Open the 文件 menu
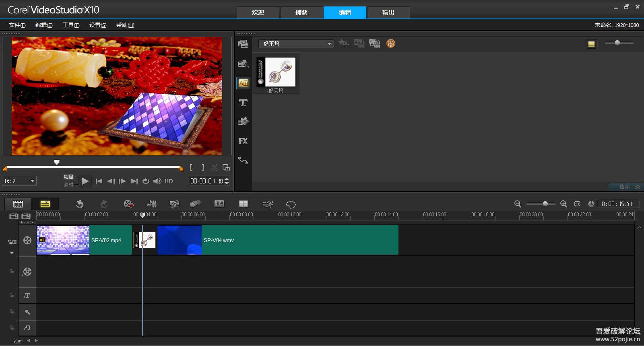Screen dimensions: 644x346 [17, 25]
